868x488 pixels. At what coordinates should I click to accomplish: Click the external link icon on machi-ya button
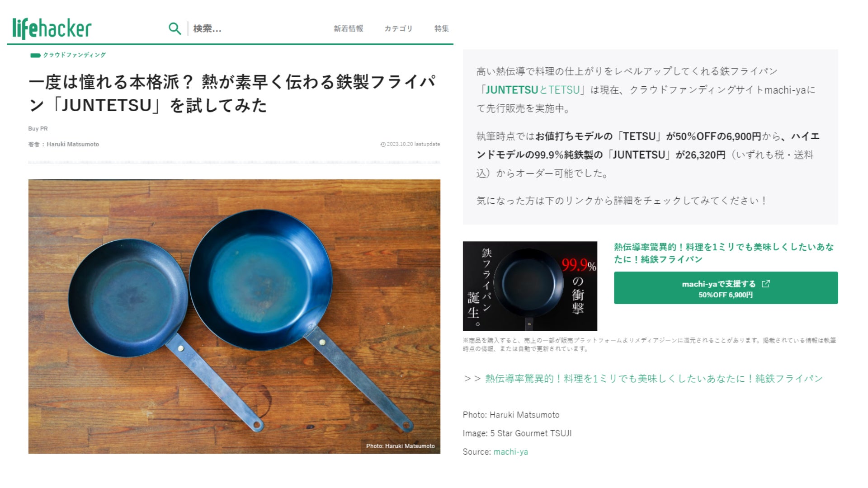pos(765,284)
